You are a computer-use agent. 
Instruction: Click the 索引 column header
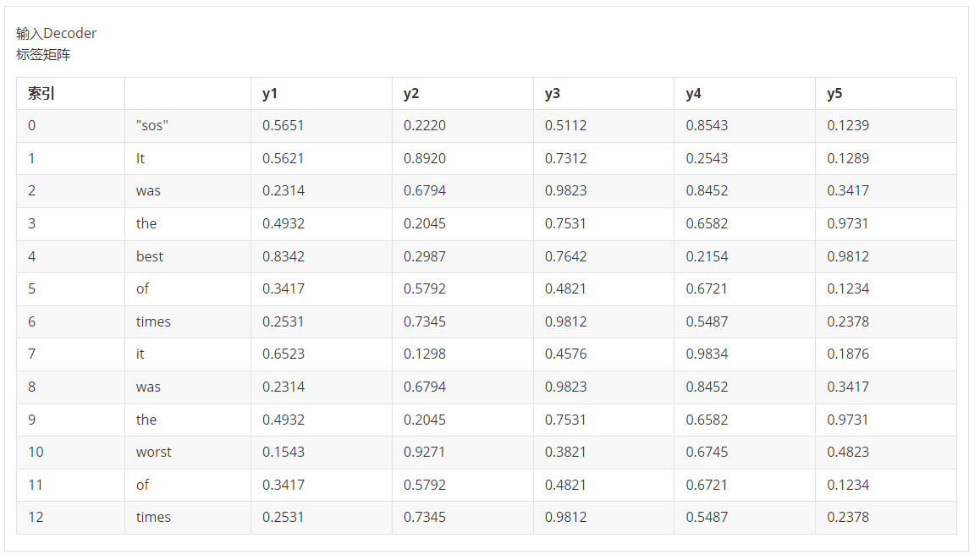tap(41, 94)
